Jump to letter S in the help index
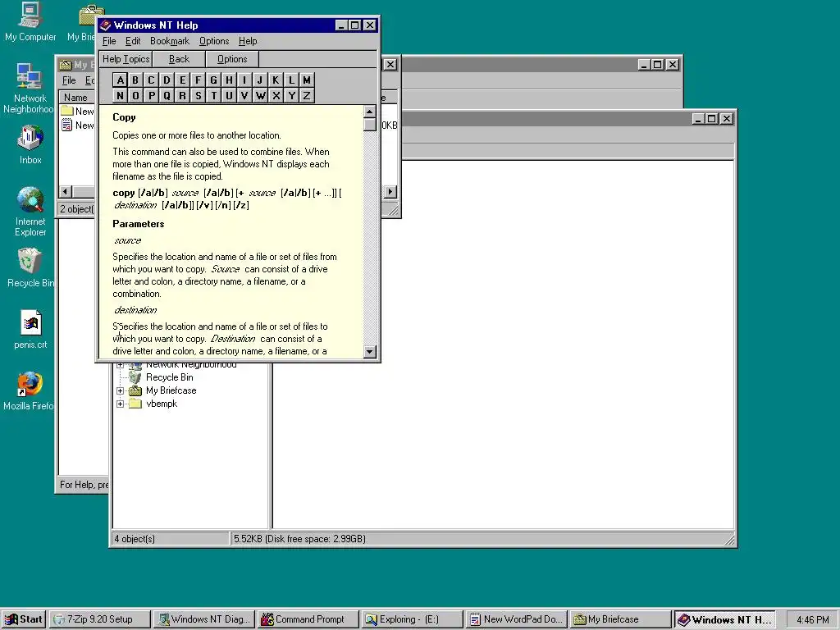This screenshot has width=840, height=630. (199, 95)
